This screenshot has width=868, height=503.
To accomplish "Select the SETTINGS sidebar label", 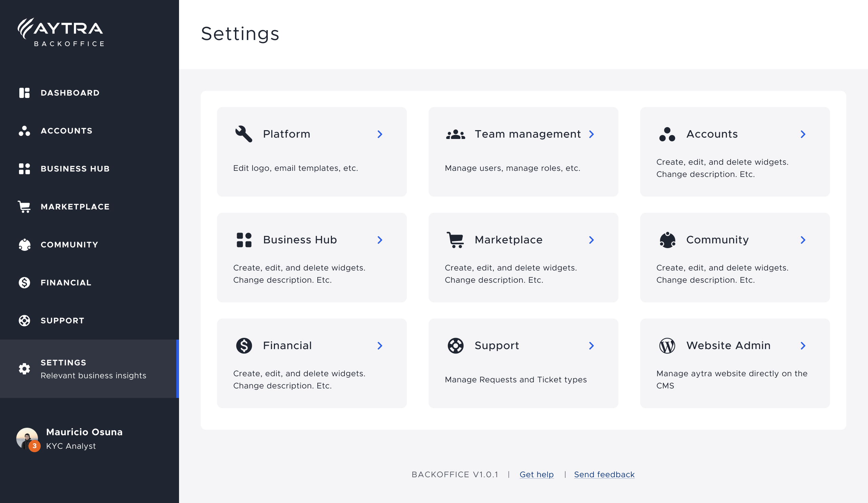I will (63, 363).
